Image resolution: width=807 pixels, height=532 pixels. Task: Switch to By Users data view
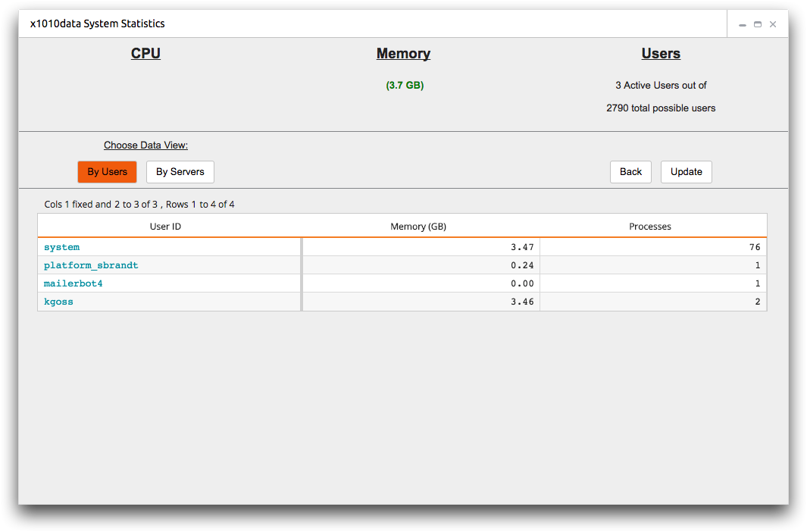pos(107,172)
